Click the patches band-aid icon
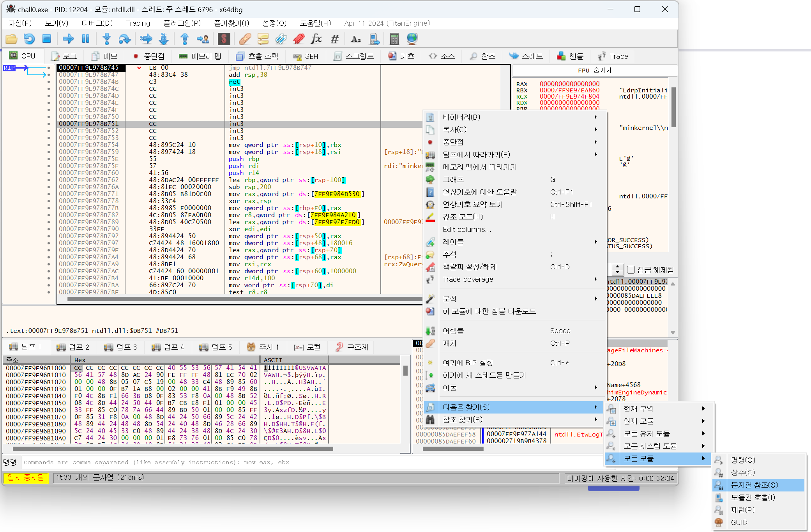This screenshot has width=811, height=532. tap(245, 39)
